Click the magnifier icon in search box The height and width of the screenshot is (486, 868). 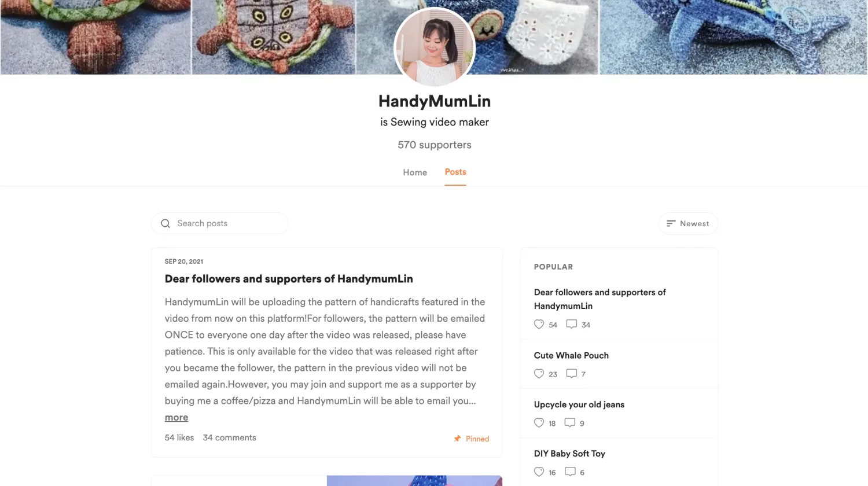[165, 223]
